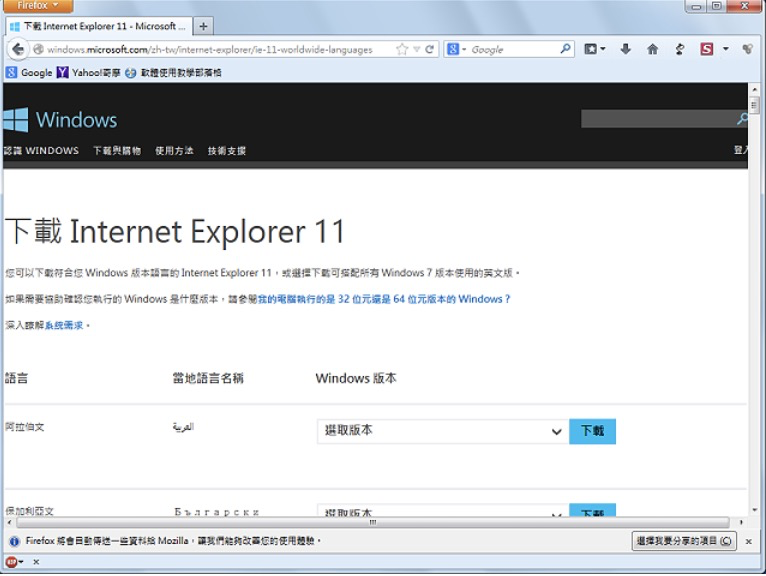
Task: Click the Google search input field
Action: pyautogui.click(x=513, y=49)
